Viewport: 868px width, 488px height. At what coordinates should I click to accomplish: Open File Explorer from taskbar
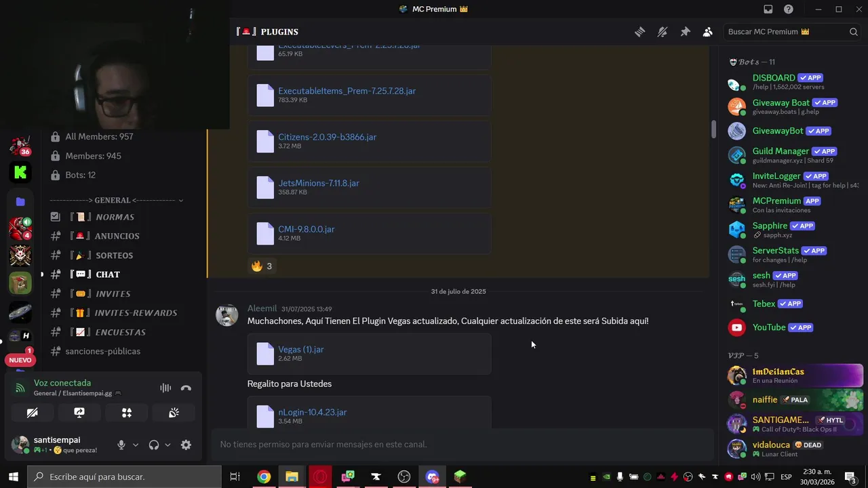coord(292,476)
